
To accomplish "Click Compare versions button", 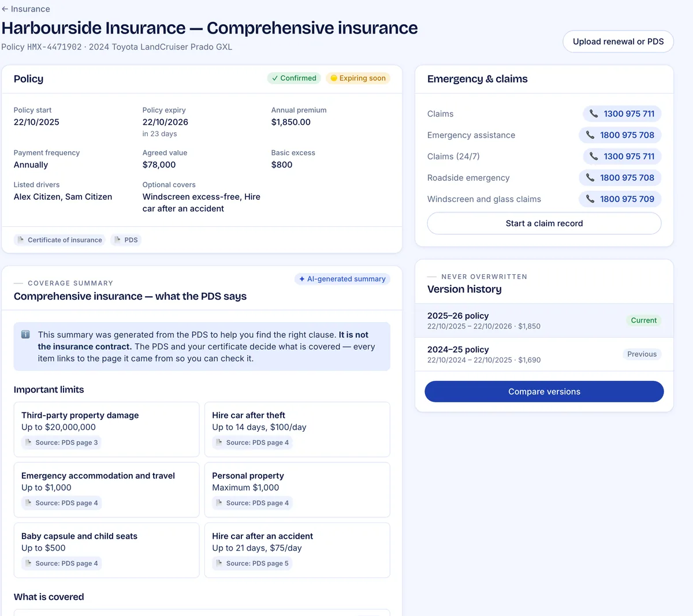I will tap(544, 391).
